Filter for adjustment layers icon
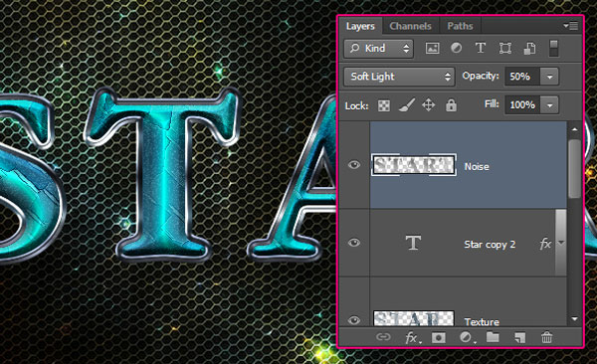This screenshot has height=364, width=597. click(x=456, y=48)
